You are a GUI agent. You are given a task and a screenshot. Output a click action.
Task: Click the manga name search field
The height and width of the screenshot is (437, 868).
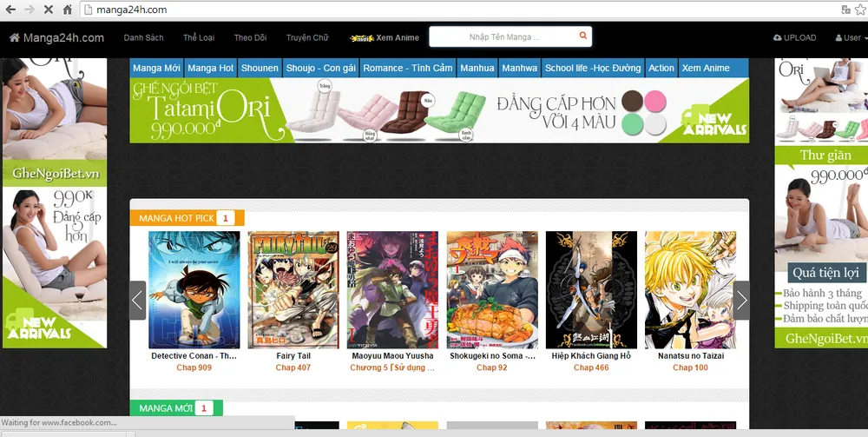pos(503,36)
